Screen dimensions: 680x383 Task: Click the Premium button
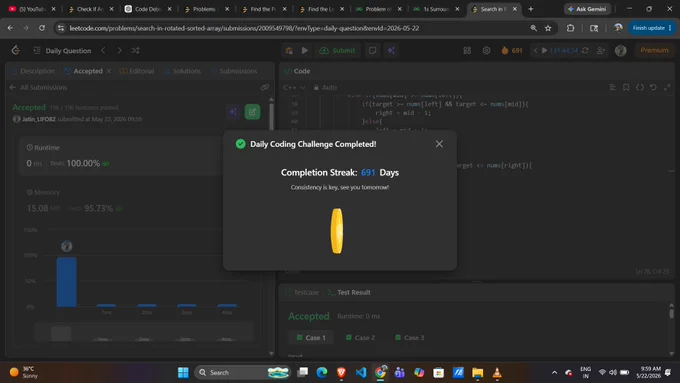[654, 50]
